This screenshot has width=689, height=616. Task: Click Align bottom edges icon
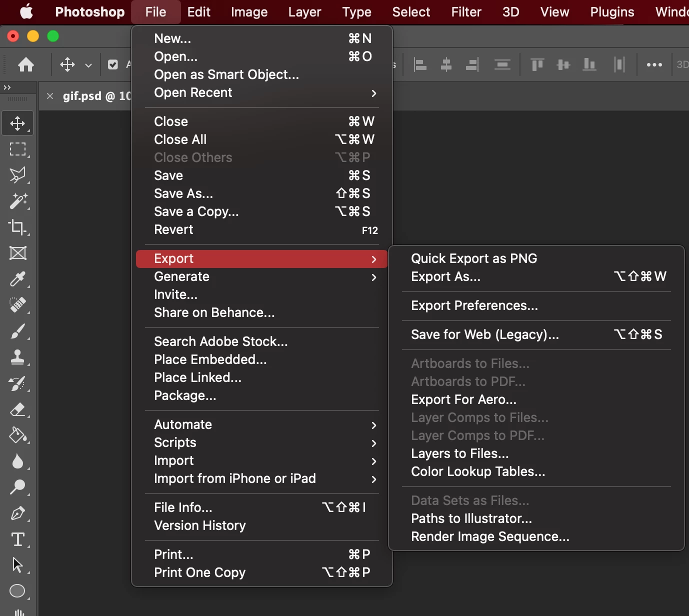[589, 64]
